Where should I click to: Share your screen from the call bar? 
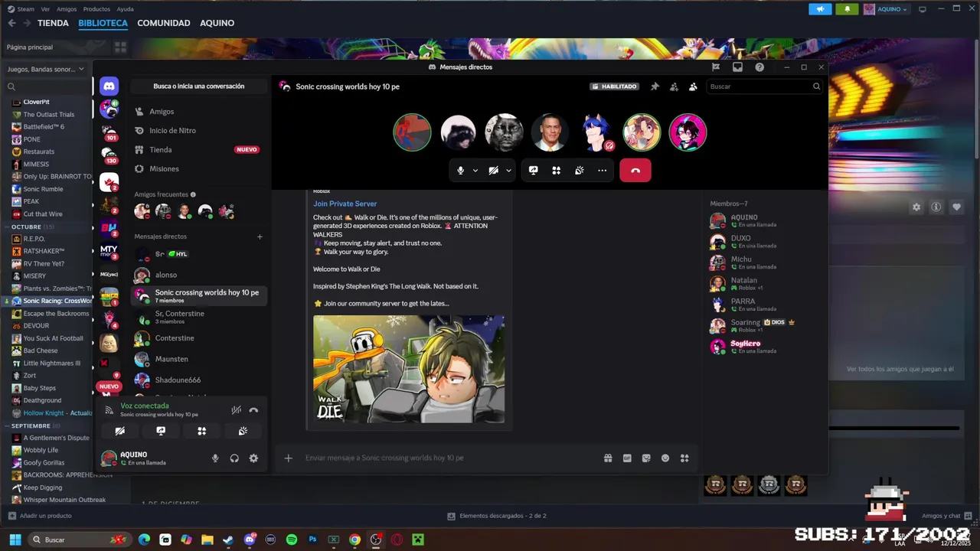point(534,171)
